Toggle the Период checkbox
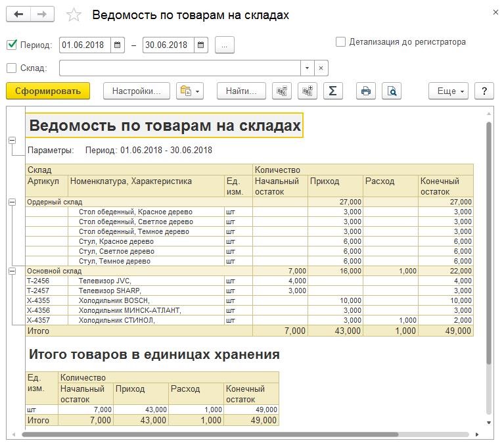 [x=12, y=45]
